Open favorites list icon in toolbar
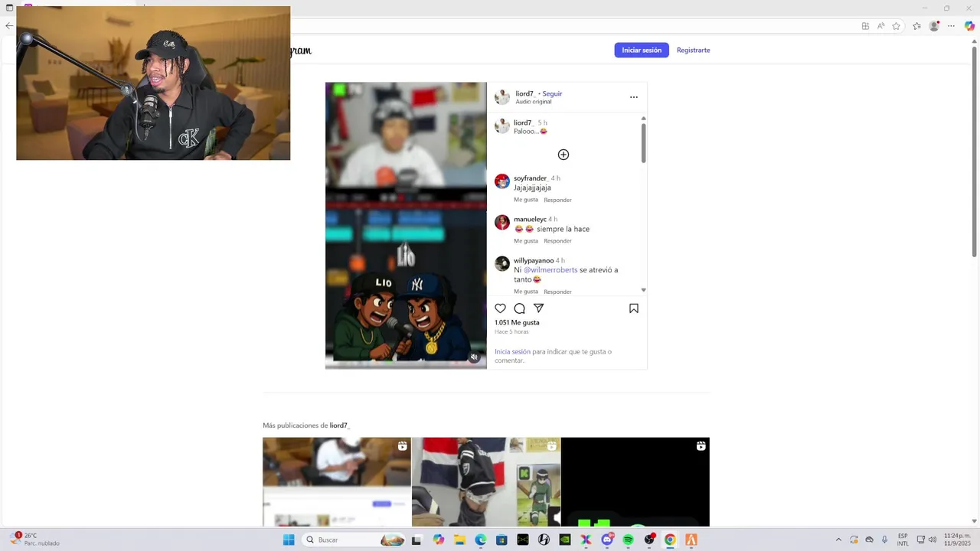The height and width of the screenshot is (551, 980). pos(917,26)
